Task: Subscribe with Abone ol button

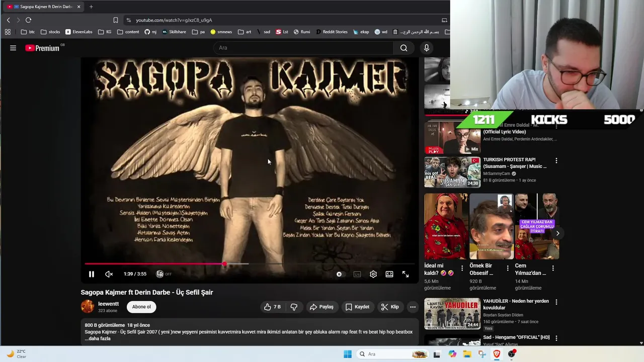Action: (141, 307)
